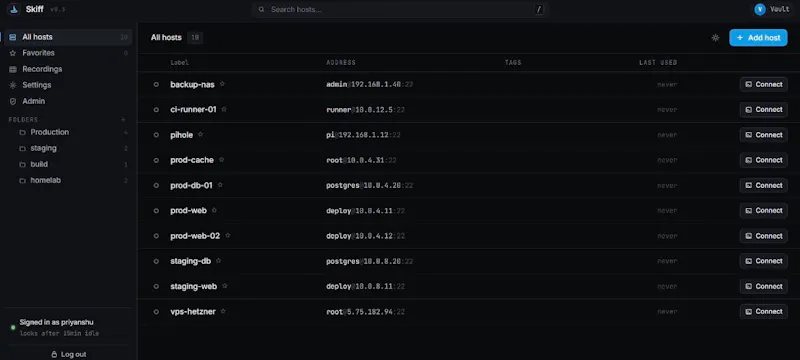Select the vps-hetzner host label
Image resolution: width=800 pixels, height=360 pixels.
point(193,312)
